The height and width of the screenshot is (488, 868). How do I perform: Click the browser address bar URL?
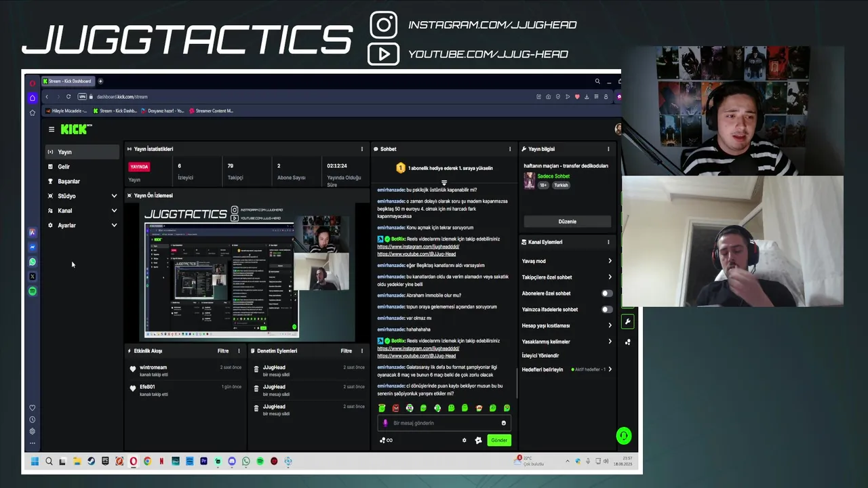(122, 97)
